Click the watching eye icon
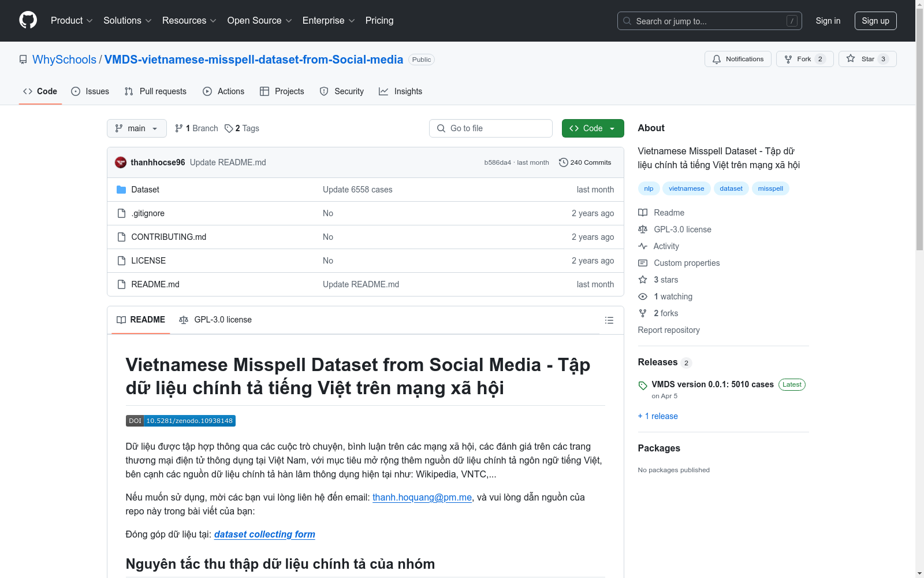Viewport: 924px width, 578px height. click(643, 297)
